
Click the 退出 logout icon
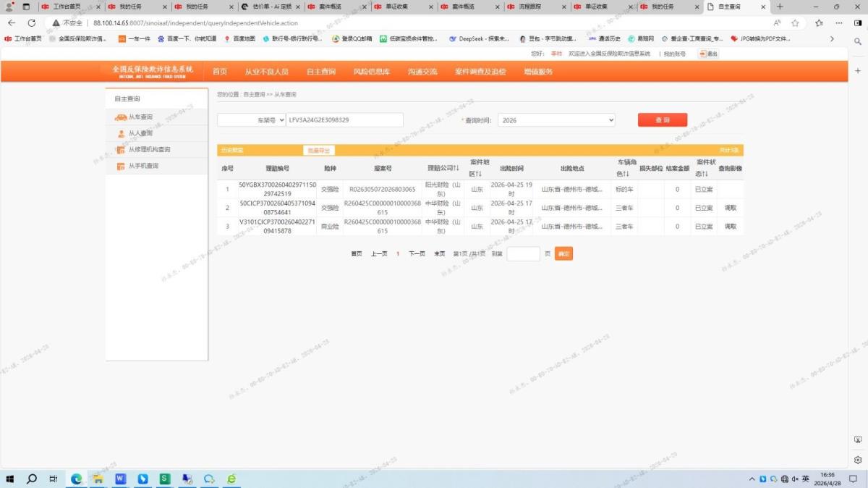pyautogui.click(x=707, y=54)
